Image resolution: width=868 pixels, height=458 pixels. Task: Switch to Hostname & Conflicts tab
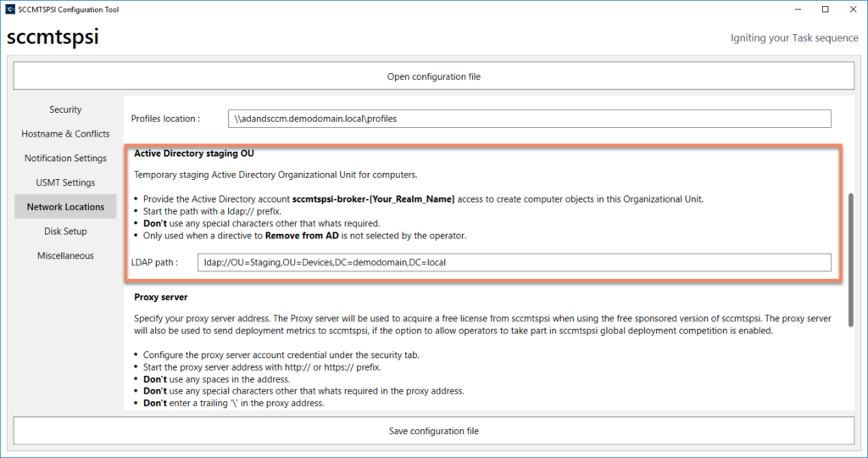pos(65,134)
